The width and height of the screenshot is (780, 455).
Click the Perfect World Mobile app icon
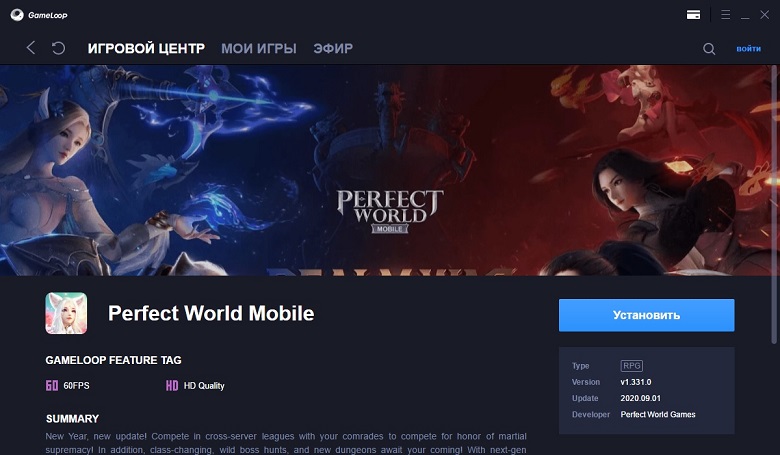pos(66,313)
